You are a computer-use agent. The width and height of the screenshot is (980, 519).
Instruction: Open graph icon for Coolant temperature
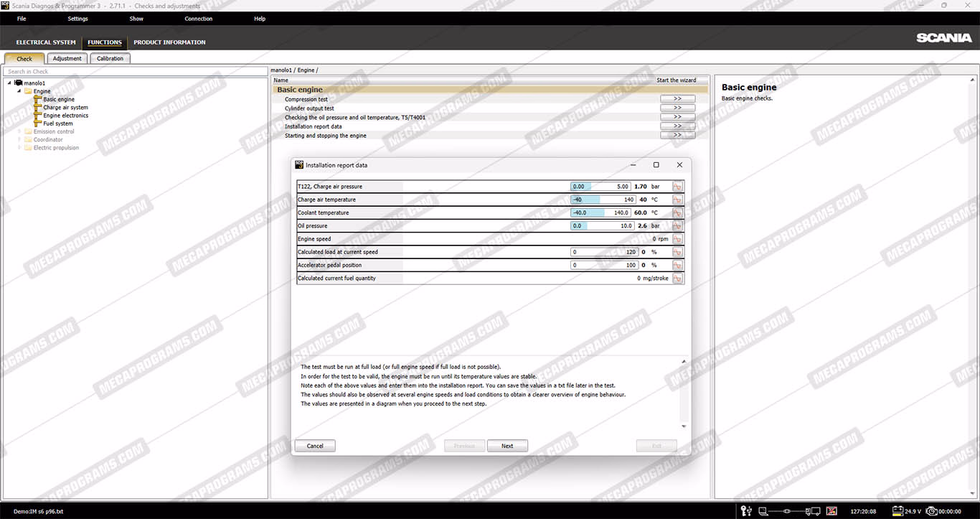(x=677, y=212)
